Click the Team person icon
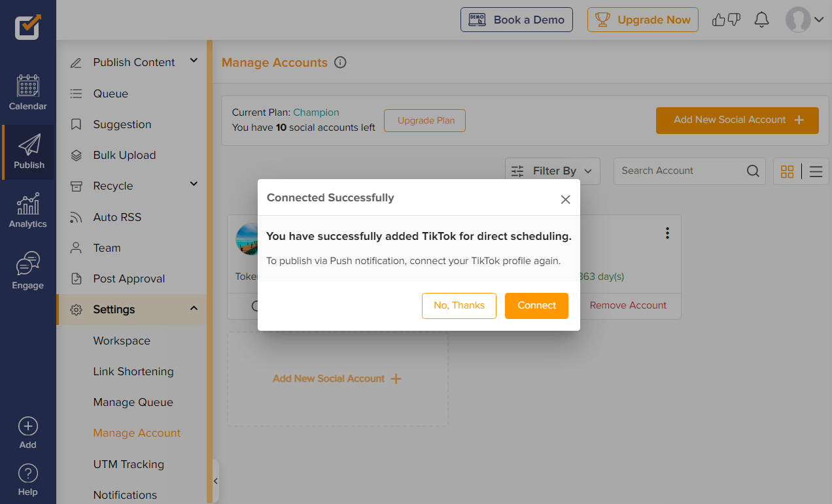Viewport: 832px width, 504px height. (76, 248)
